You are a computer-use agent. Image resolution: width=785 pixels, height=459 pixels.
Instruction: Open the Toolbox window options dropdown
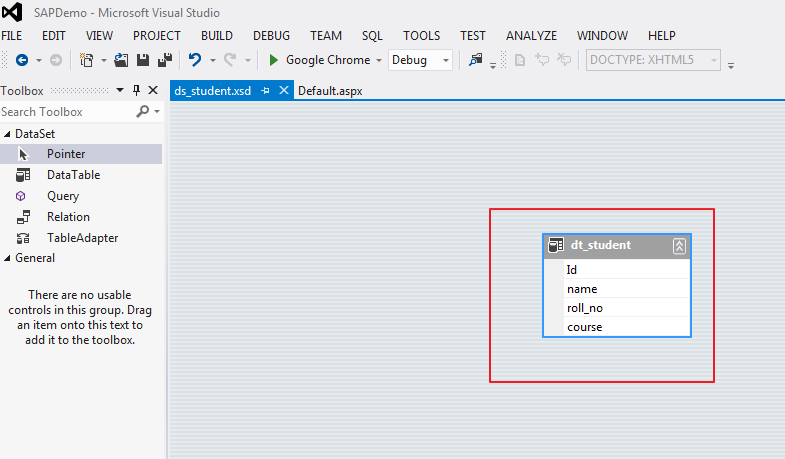pyautogui.click(x=120, y=90)
